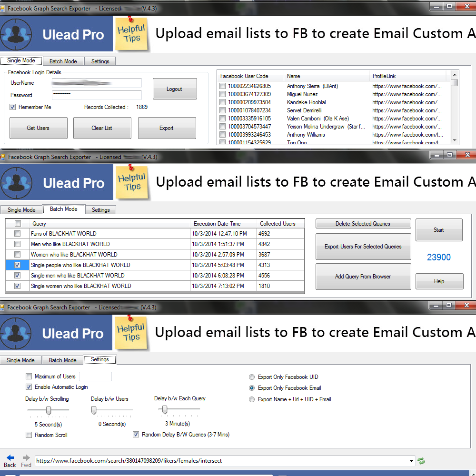
Task: Click Helpful Tips note above Facebook Login Details
Action: coord(132,33)
